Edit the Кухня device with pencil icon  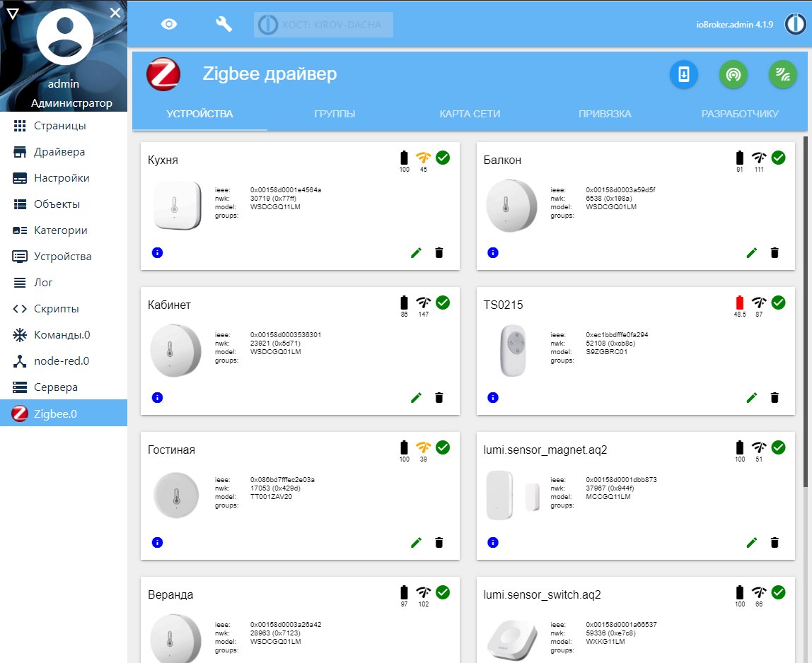click(x=417, y=252)
